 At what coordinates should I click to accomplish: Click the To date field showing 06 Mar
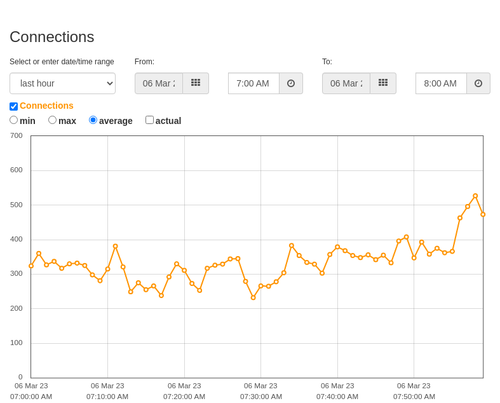point(346,83)
